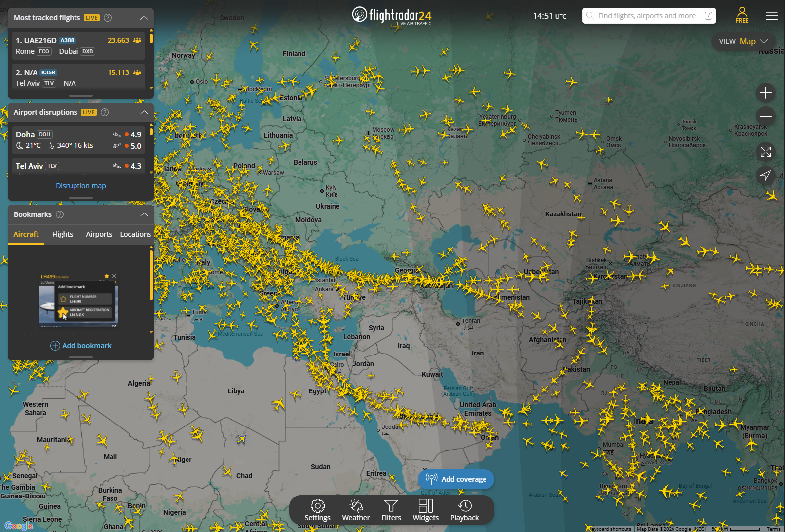785x532 pixels.
Task: Select the UAE216D flight row
Action: 78,46
